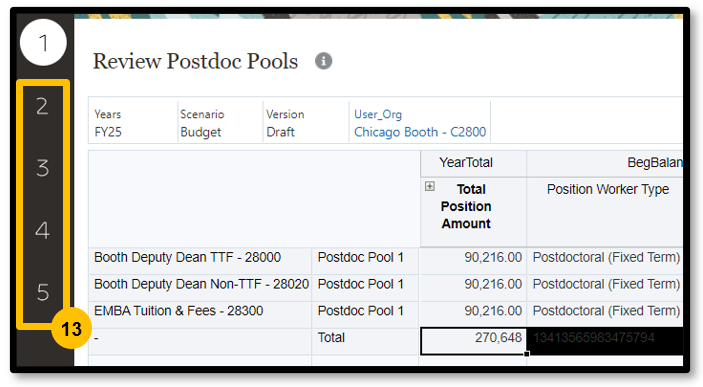
Task: Select the 90,216.00 amount for TTF - 28000
Action: click(x=473, y=261)
